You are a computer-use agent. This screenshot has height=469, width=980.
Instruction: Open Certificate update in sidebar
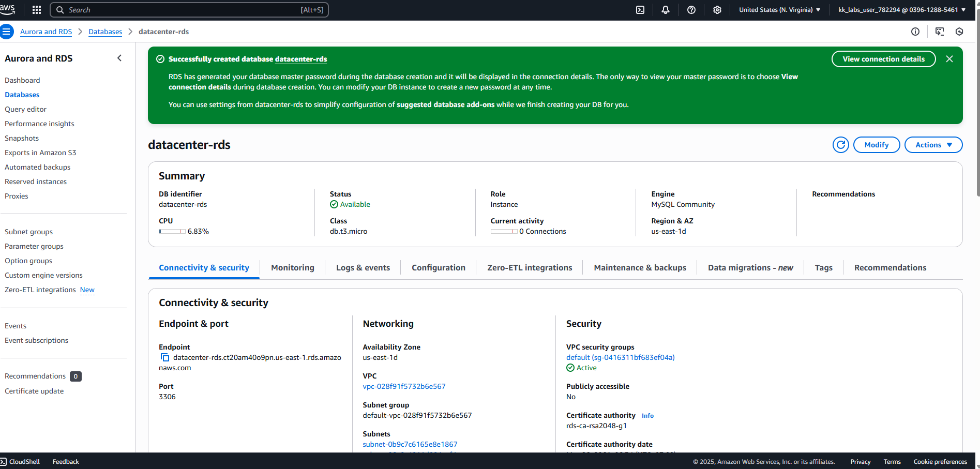click(x=34, y=391)
